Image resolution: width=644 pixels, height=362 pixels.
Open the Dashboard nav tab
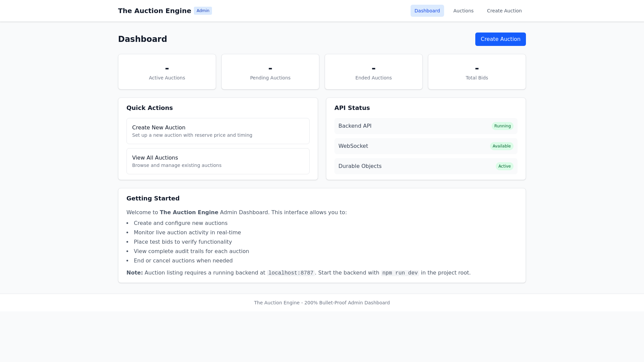click(x=427, y=11)
